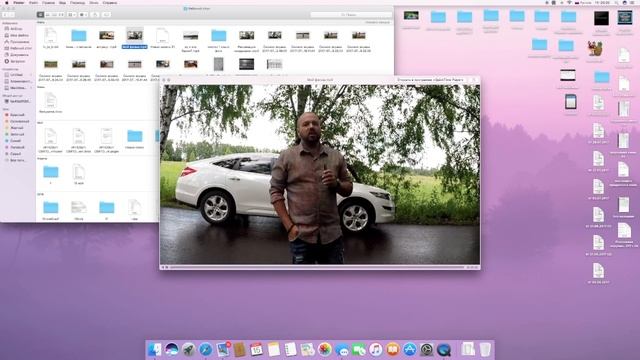Open the Apple menu

point(7,2)
